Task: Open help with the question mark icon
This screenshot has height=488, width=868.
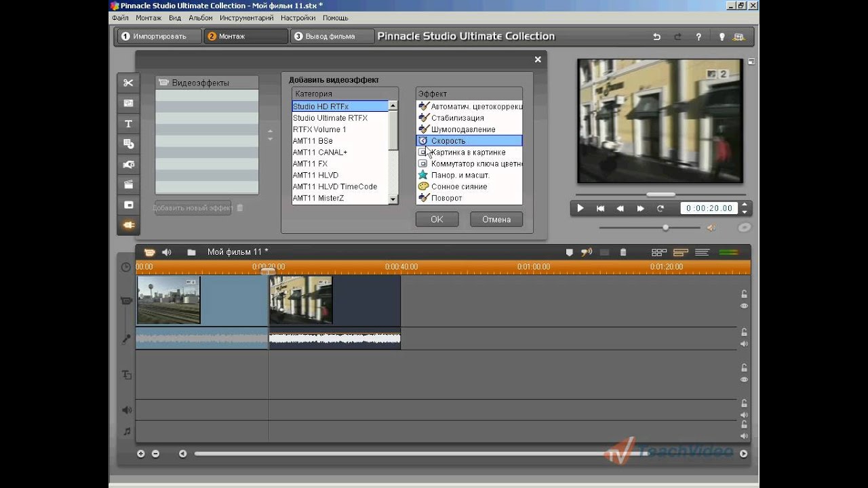Action: click(x=698, y=37)
